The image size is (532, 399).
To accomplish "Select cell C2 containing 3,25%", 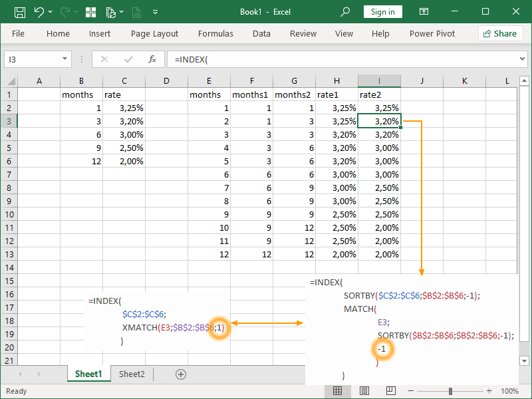I will [124, 108].
